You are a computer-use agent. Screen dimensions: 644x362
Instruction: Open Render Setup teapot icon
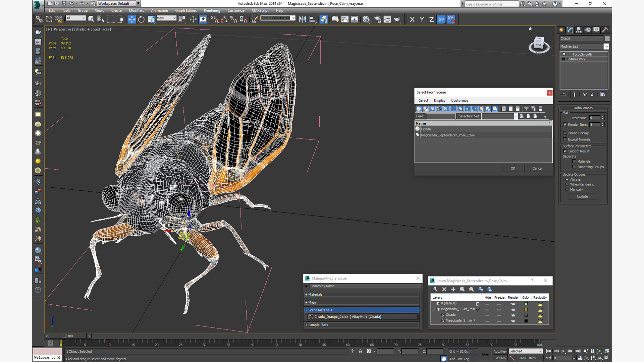coord(377,19)
